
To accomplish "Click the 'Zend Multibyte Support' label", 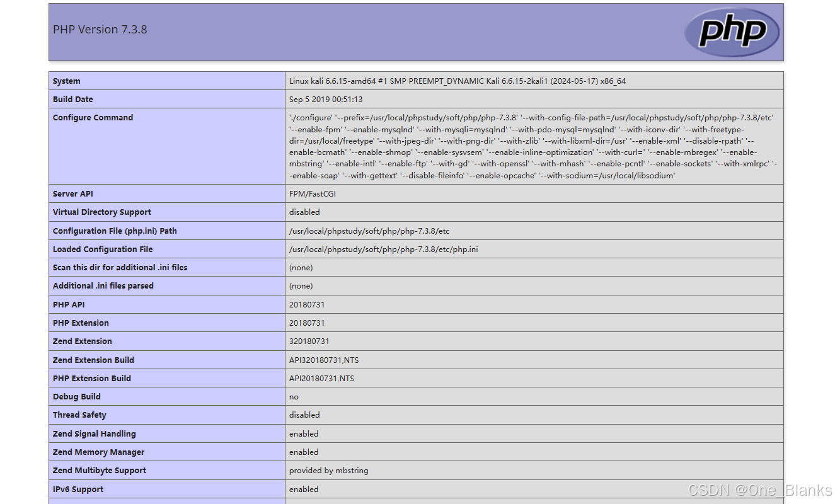I will [x=100, y=471].
